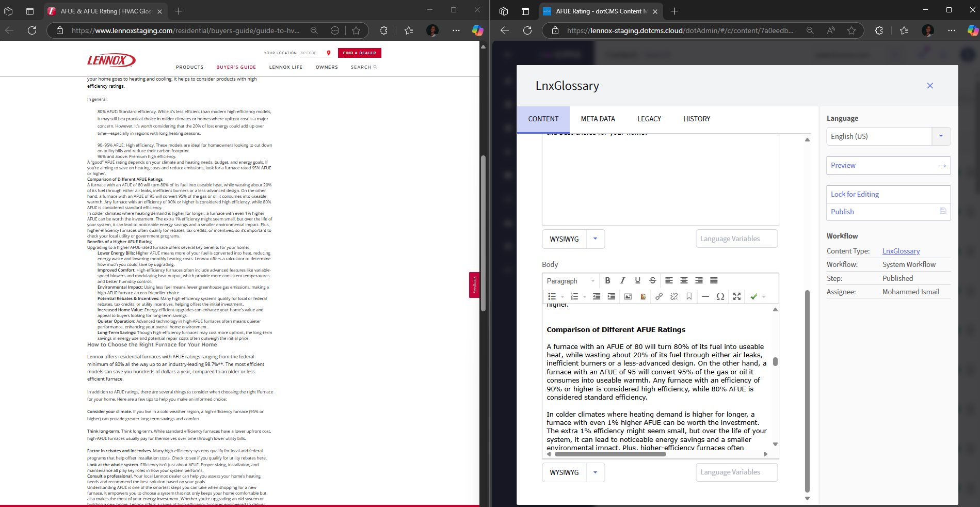Click the FIND A DEALER button
The height and width of the screenshot is (507, 980).
click(x=360, y=53)
